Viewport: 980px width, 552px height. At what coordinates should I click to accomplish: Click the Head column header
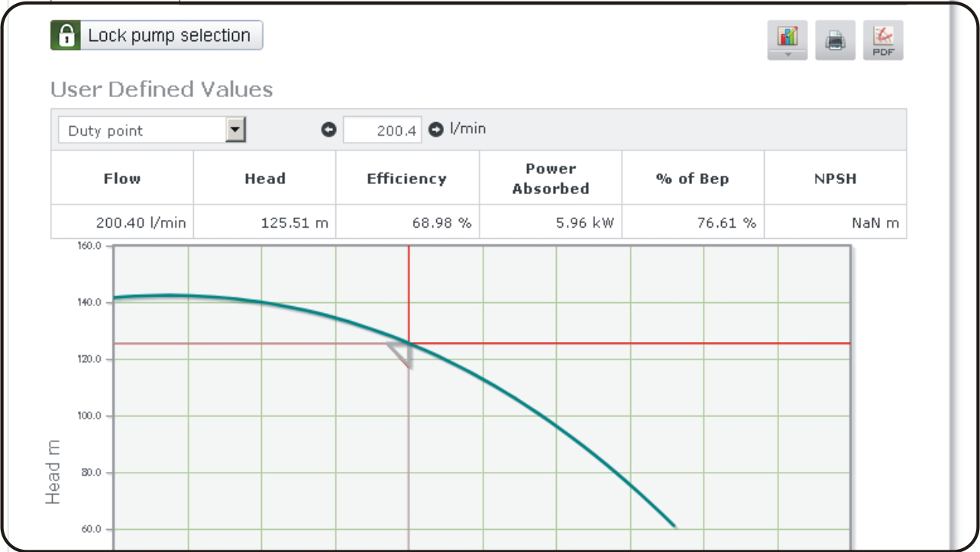[264, 179]
